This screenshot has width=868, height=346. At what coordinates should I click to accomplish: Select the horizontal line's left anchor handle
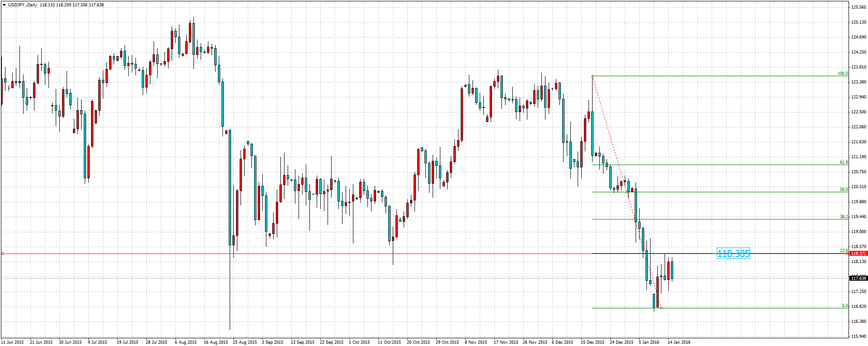[x=2, y=253]
